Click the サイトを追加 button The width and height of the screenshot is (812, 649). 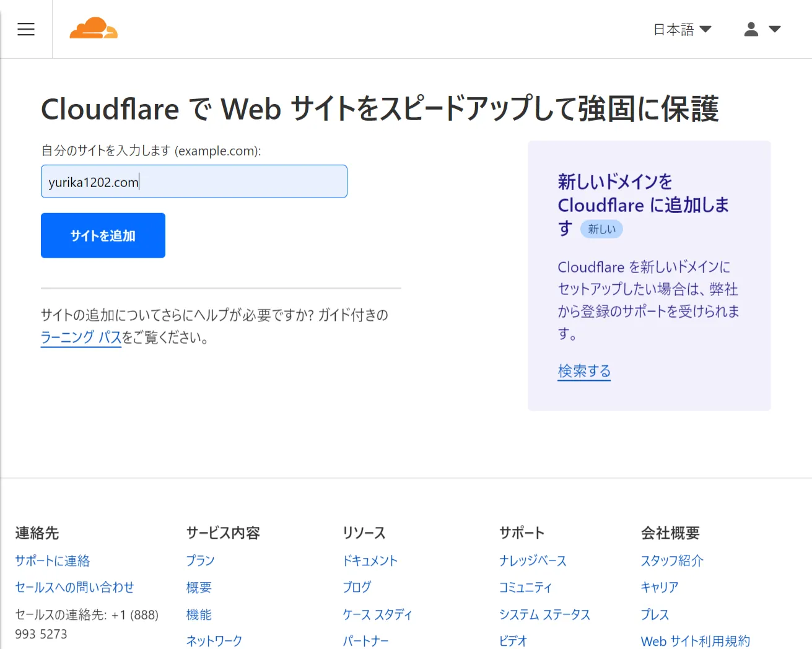click(102, 235)
